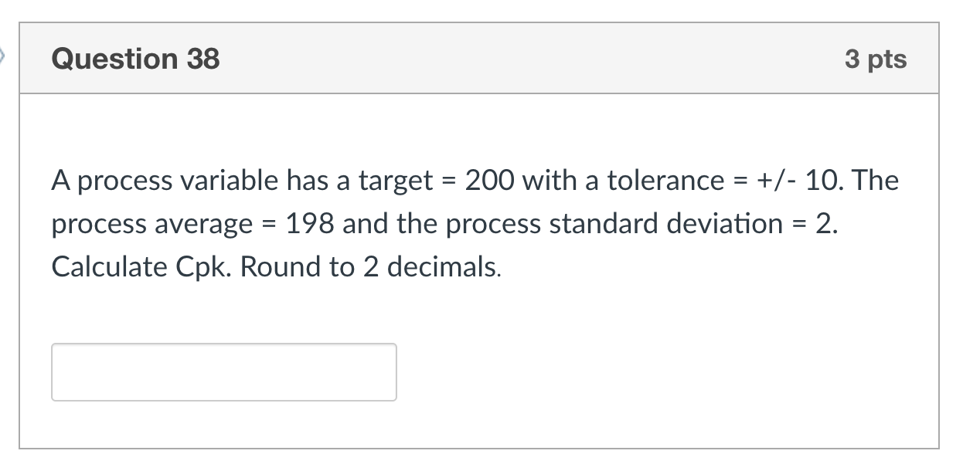Click the word Cpk in the question

click(199, 266)
